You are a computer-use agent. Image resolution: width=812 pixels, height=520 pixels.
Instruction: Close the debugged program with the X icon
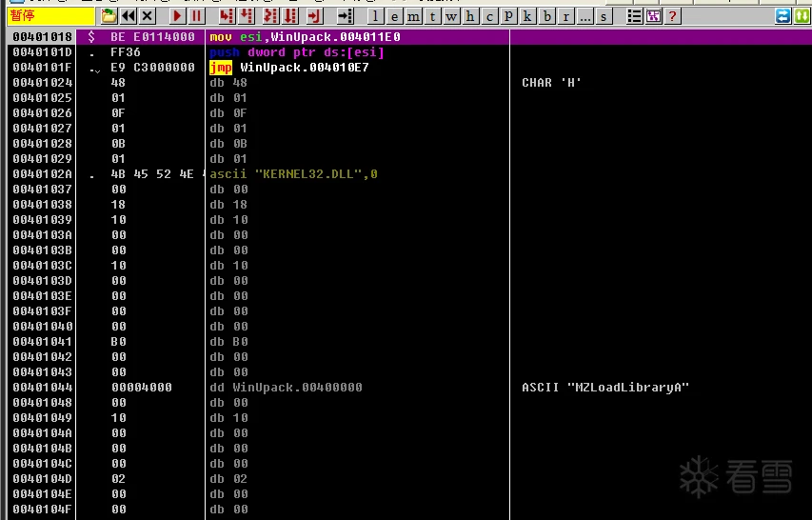(x=147, y=16)
